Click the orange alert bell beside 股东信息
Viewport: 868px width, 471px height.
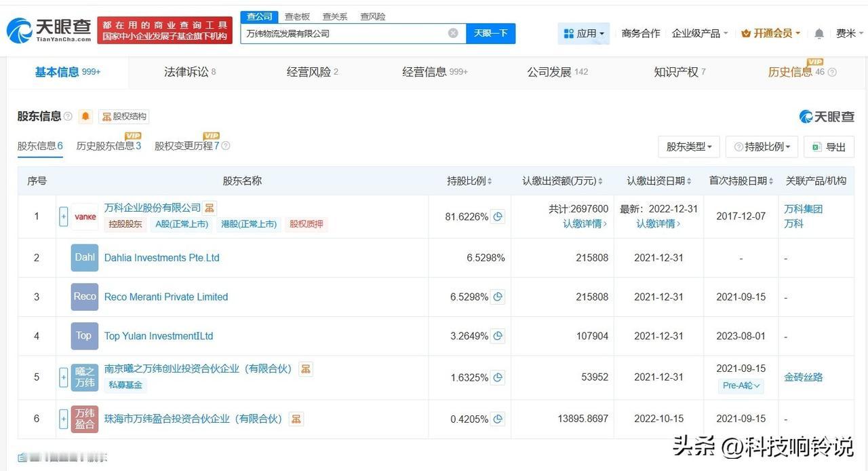(x=85, y=117)
